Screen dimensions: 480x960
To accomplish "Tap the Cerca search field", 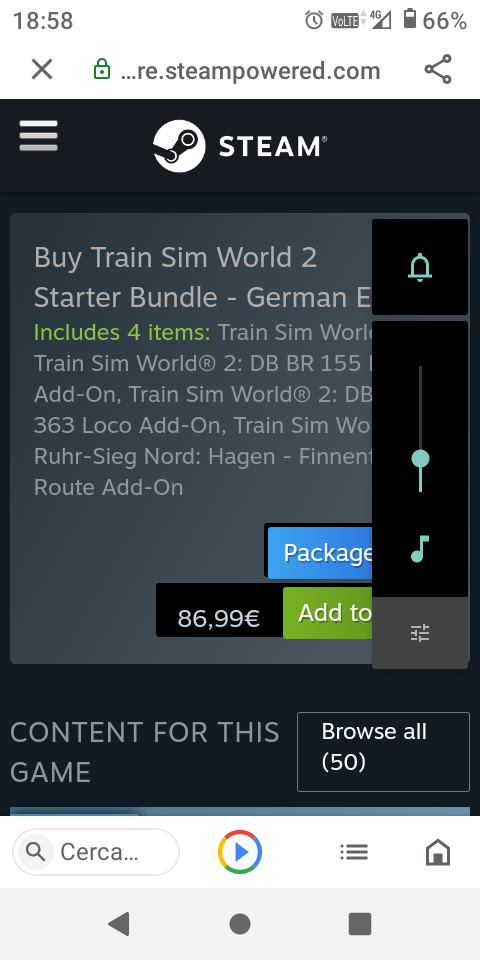I will coord(96,852).
